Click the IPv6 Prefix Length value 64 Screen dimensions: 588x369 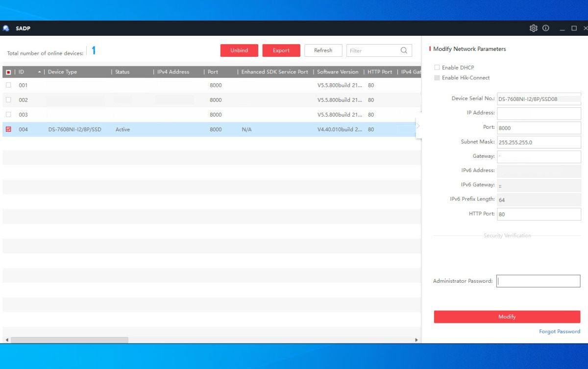tap(502, 200)
